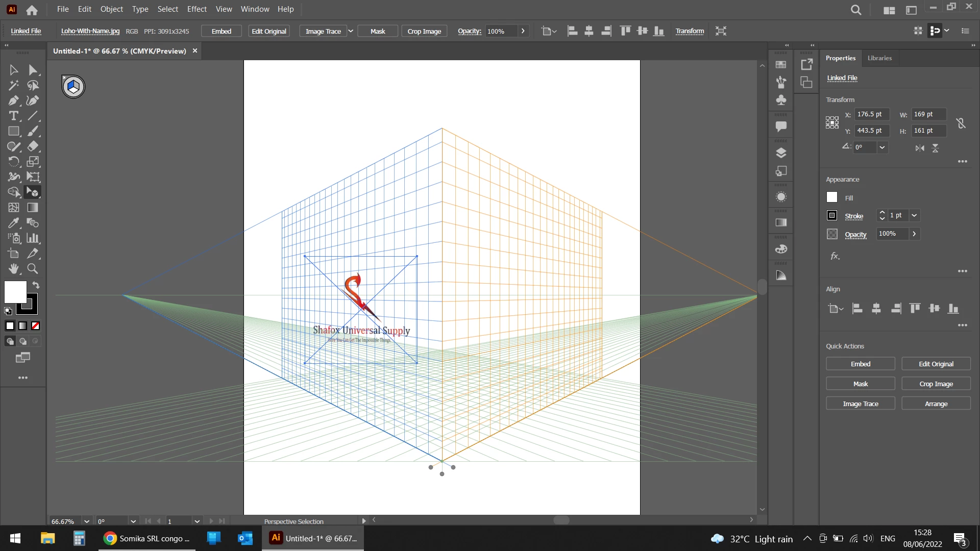
Task: Open the Layers panel icon
Action: point(781,153)
